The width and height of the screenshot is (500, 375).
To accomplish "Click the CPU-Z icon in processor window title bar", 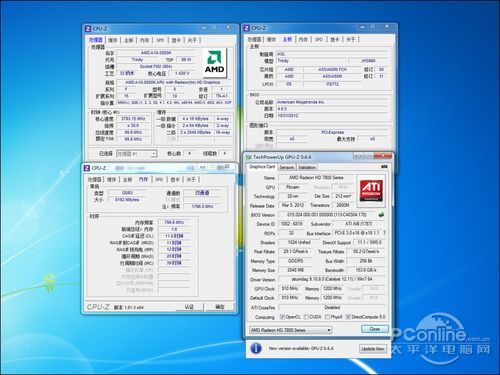I will point(88,29).
